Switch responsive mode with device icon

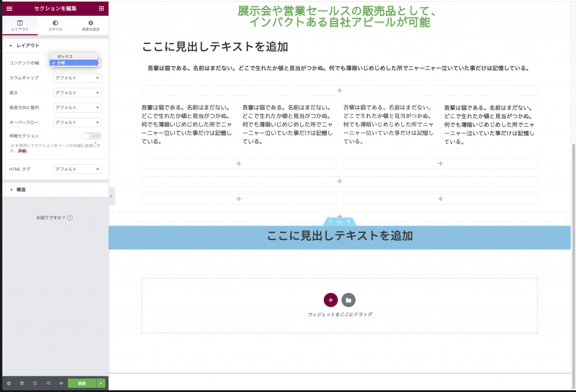click(x=48, y=383)
